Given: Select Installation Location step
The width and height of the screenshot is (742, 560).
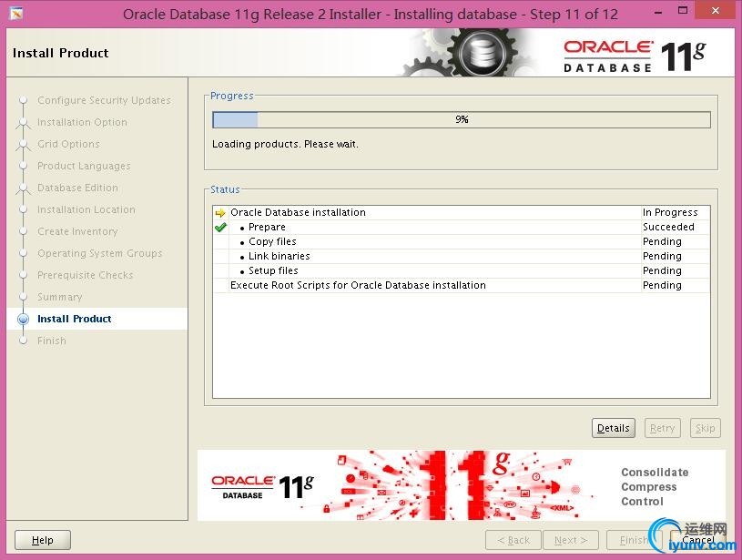Looking at the screenshot, I should click(86, 209).
